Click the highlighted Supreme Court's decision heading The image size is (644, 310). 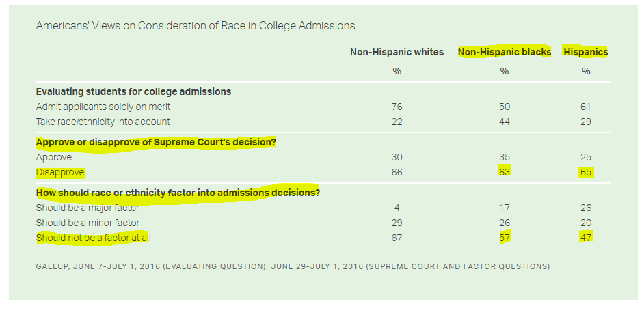(x=155, y=142)
